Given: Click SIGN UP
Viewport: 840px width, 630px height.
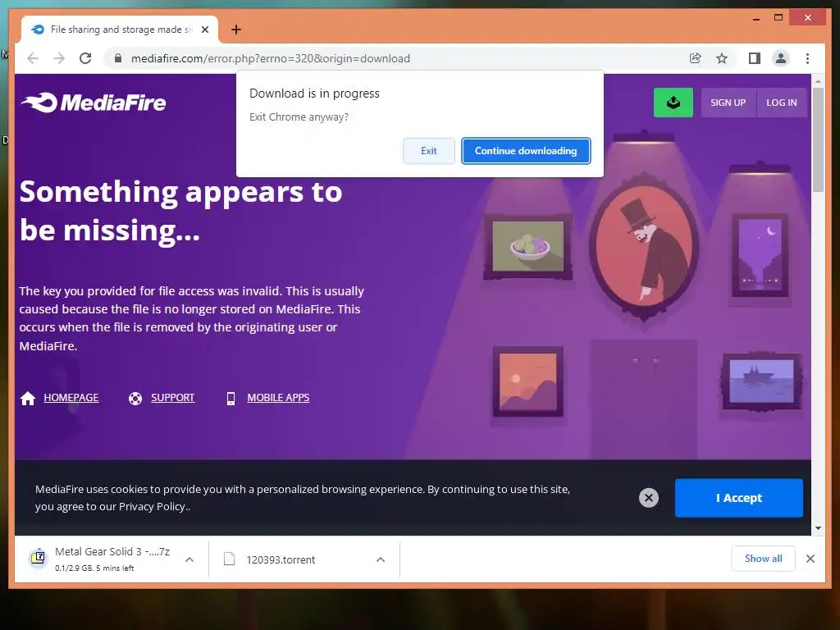Looking at the screenshot, I should click(728, 103).
